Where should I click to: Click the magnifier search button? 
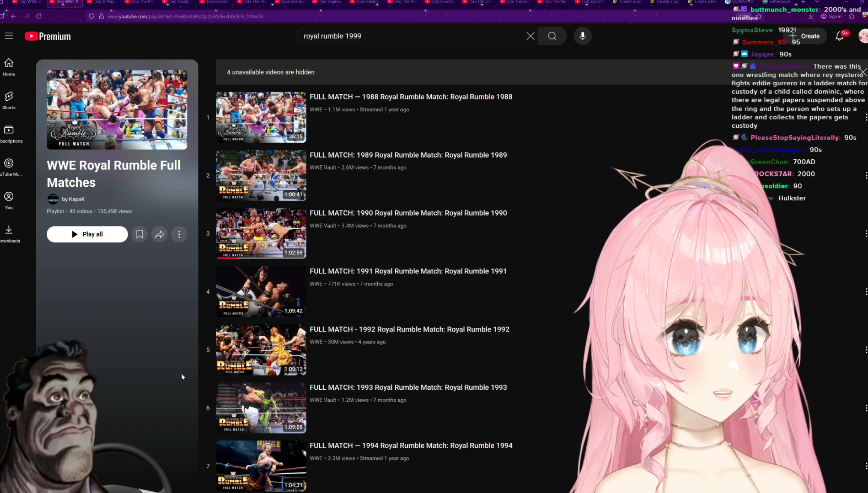[x=552, y=36]
